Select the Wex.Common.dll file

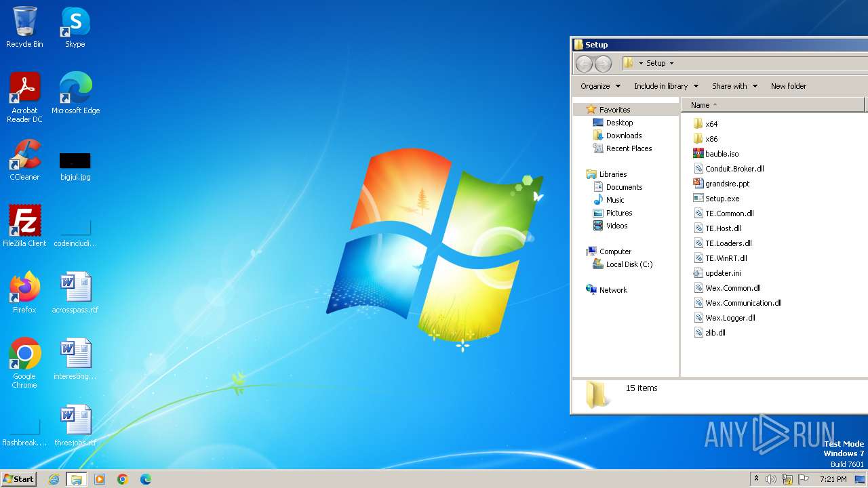pyautogui.click(x=732, y=288)
